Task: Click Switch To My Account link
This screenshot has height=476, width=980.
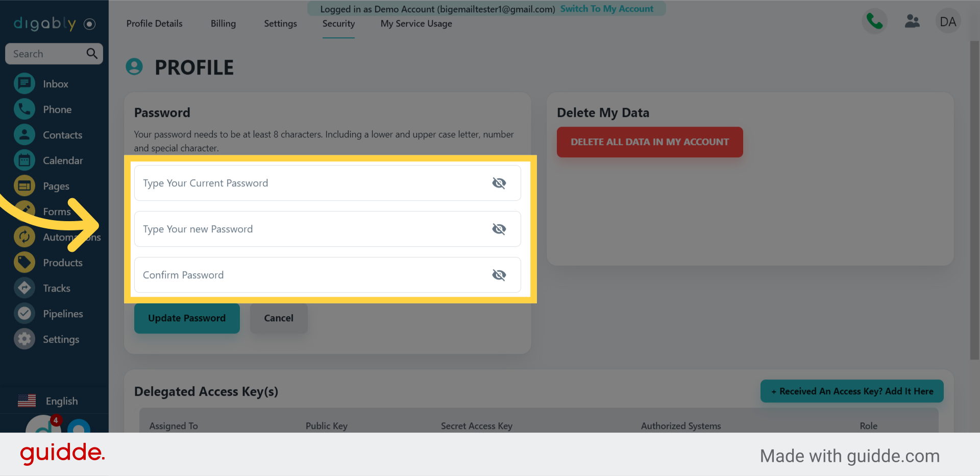Action: point(606,9)
